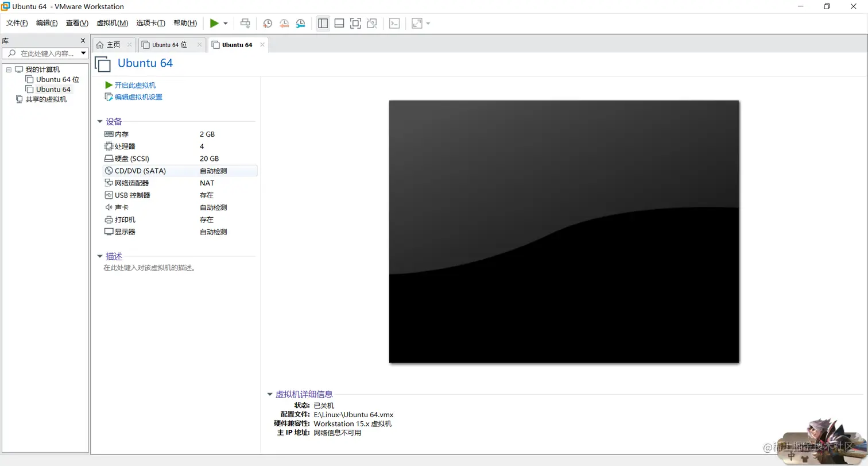Click the 2 GB memory value
Screen dimensions: 868x466
pos(207,134)
